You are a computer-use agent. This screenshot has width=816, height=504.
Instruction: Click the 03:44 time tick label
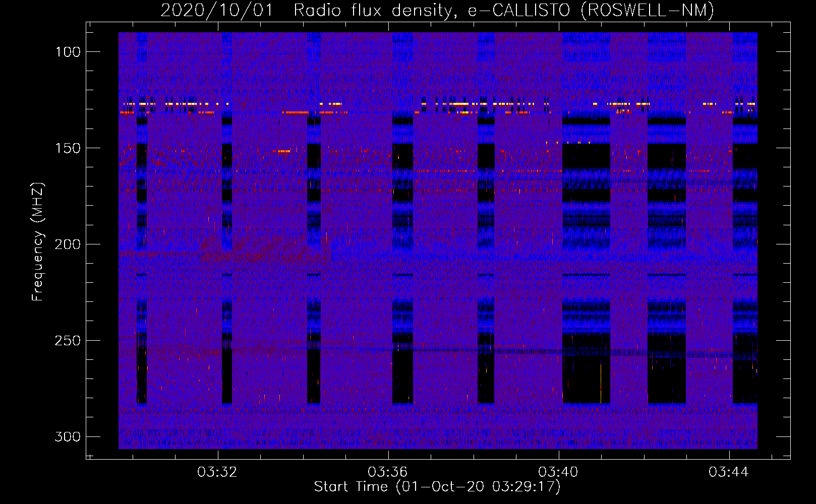[x=729, y=472]
